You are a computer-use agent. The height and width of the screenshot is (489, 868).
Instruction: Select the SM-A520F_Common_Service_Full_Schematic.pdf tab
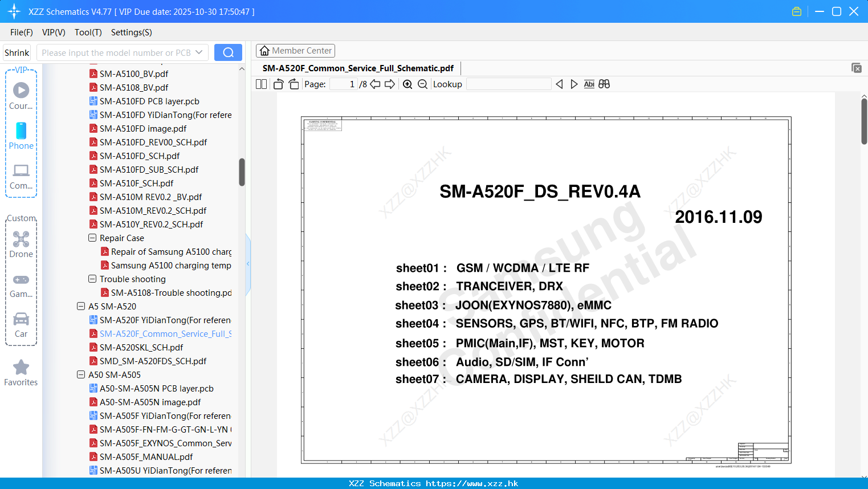[x=358, y=68]
